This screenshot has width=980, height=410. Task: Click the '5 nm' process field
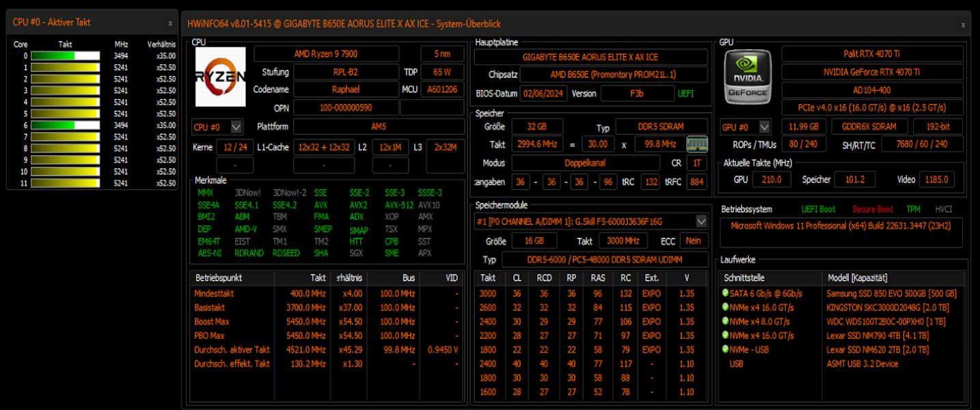(x=442, y=54)
